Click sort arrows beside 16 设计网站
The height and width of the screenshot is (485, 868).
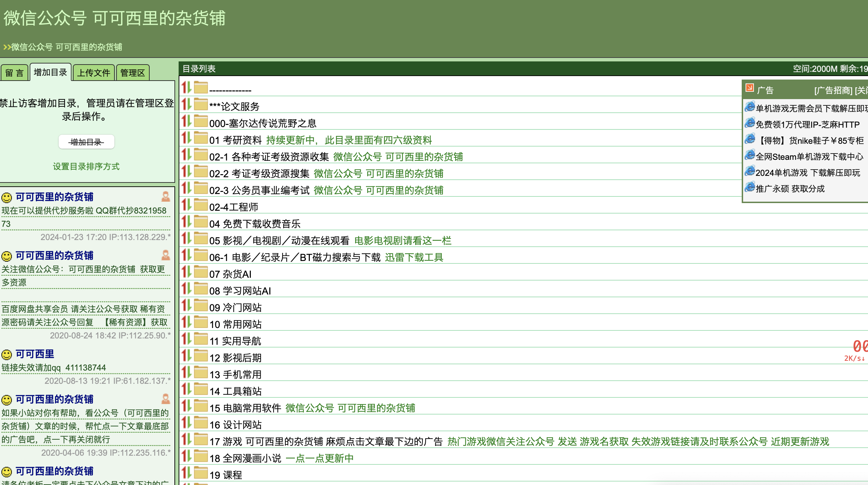(187, 423)
